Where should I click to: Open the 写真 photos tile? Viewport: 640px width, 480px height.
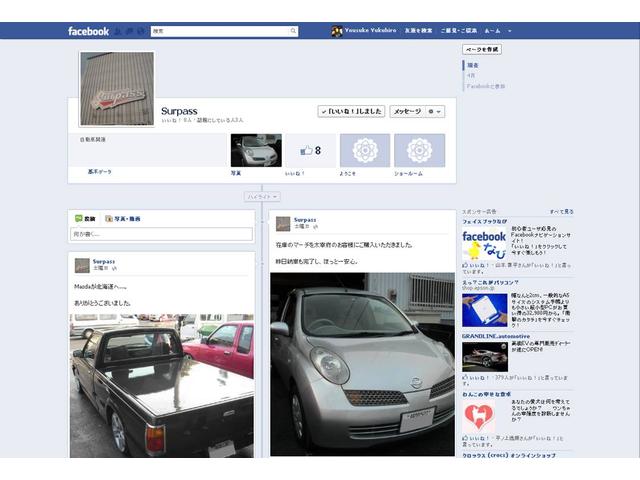(x=255, y=150)
